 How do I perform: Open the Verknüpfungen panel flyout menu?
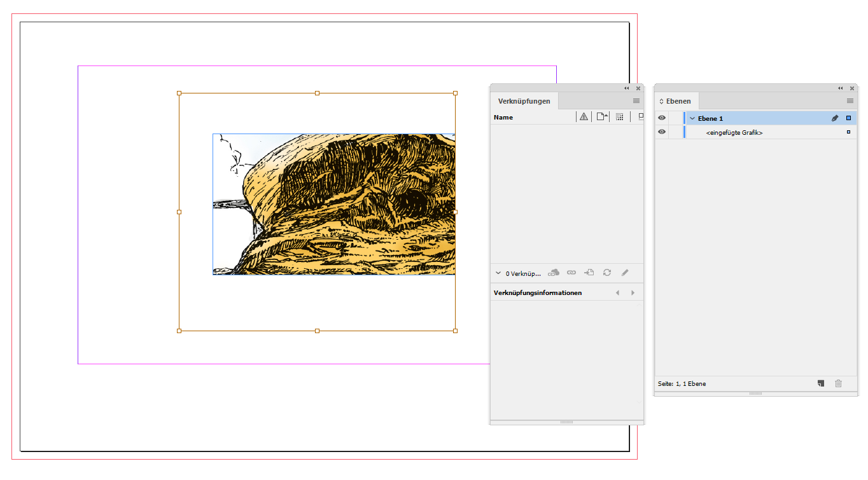click(636, 100)
